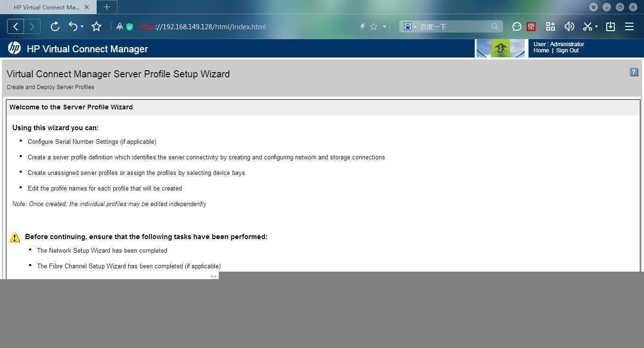Screen dimensions: 644x348
Task: Click the yellow warning triangle icon
Action: 15,237
